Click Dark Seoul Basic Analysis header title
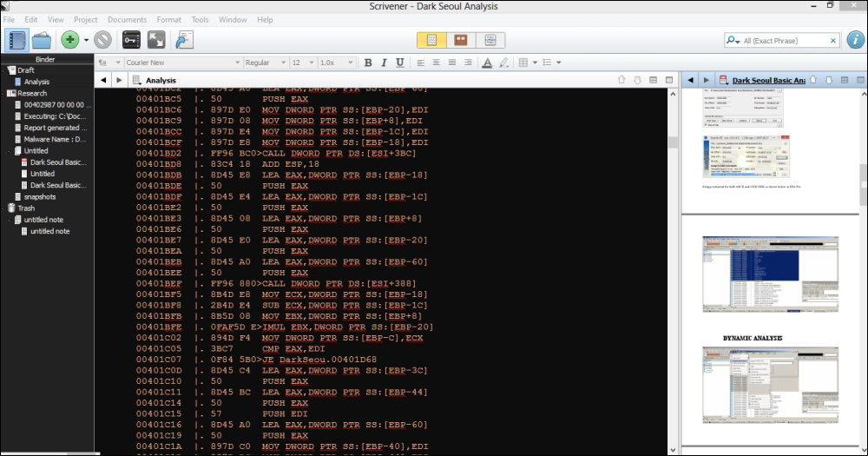Screen dimensions: 868x456 (768, 81)
